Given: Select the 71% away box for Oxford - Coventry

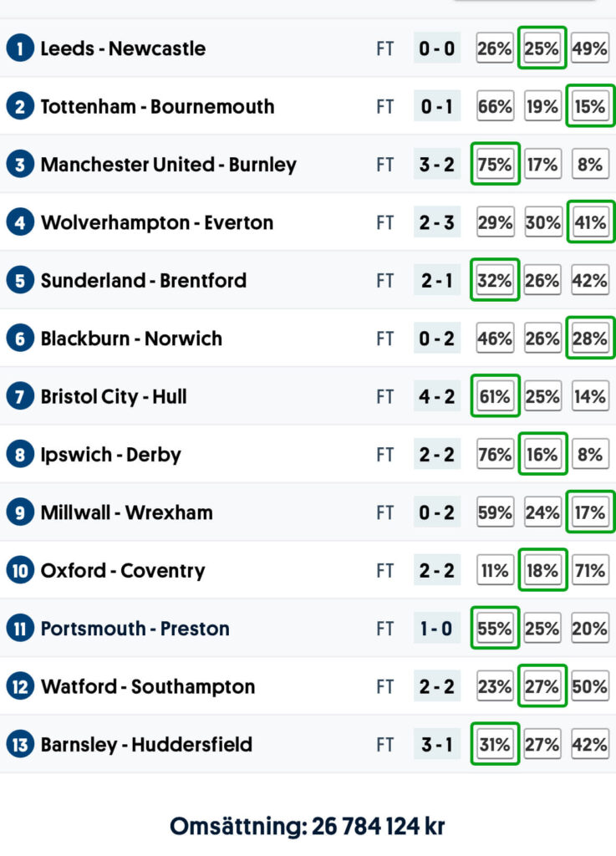Looking at the screenshot, I should tap(589, 571).
